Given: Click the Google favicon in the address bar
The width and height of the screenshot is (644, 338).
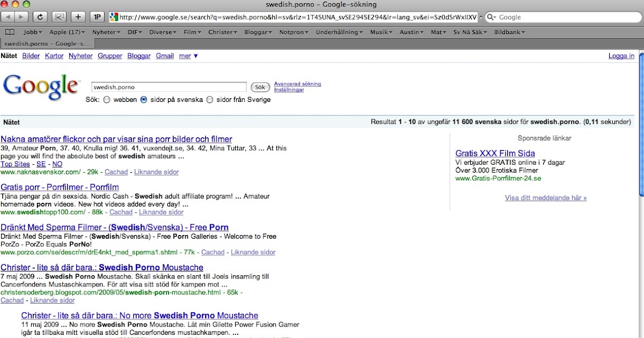Looking at the screenshot, I should 114,17.
